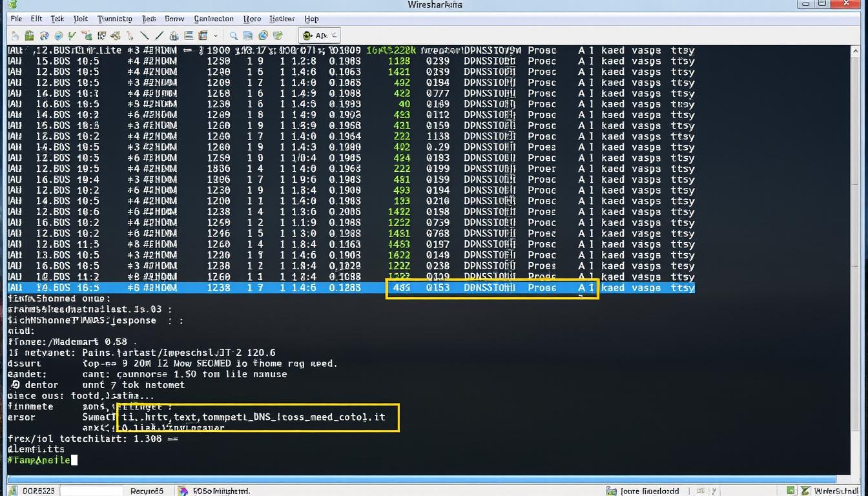Viewport: 868px width, 496px height.
Task: Click the magnifying glass toolbar icon
Action: [x=234, y=36]
